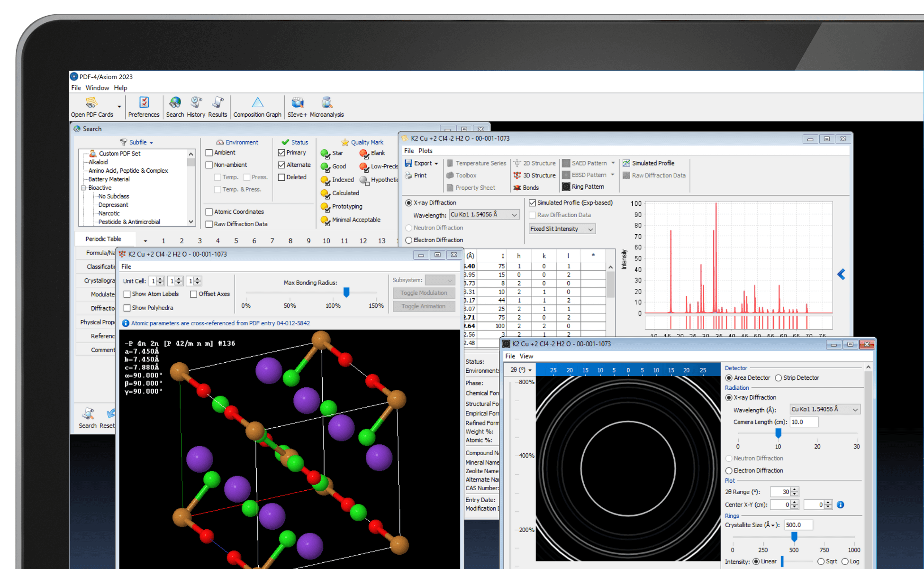Viewport: 924px width, 569px height.
Task: Select the Ring Pattern plot icon
Action: 566,187
